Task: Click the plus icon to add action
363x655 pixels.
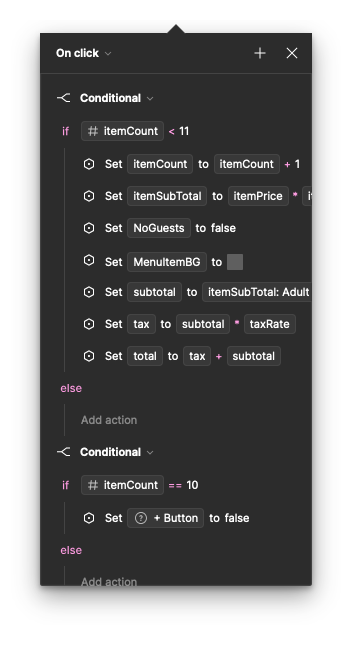Action: 260,53
